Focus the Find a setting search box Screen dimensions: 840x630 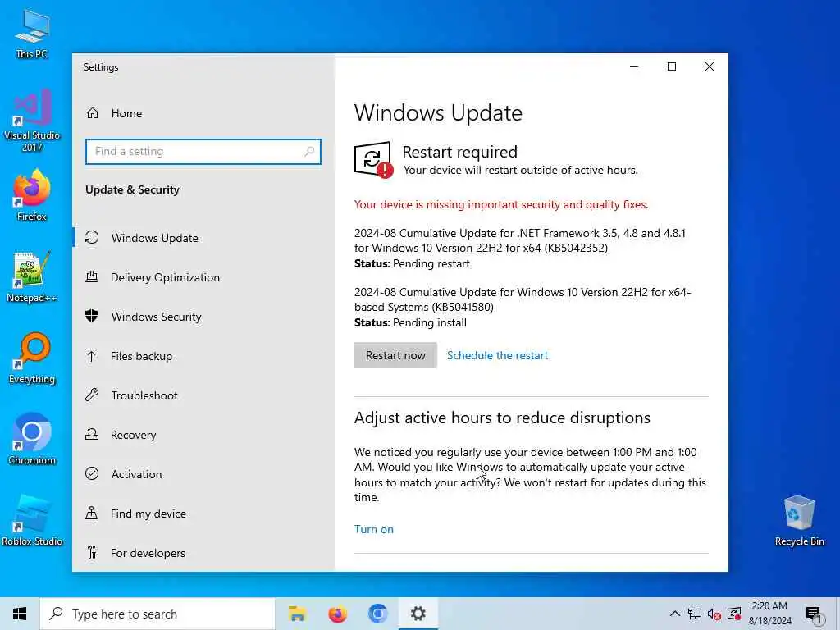tap(203, 152)
